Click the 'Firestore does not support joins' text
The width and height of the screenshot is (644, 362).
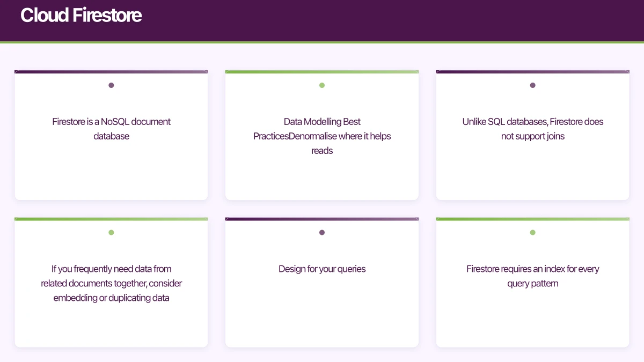tap(532, 129)
